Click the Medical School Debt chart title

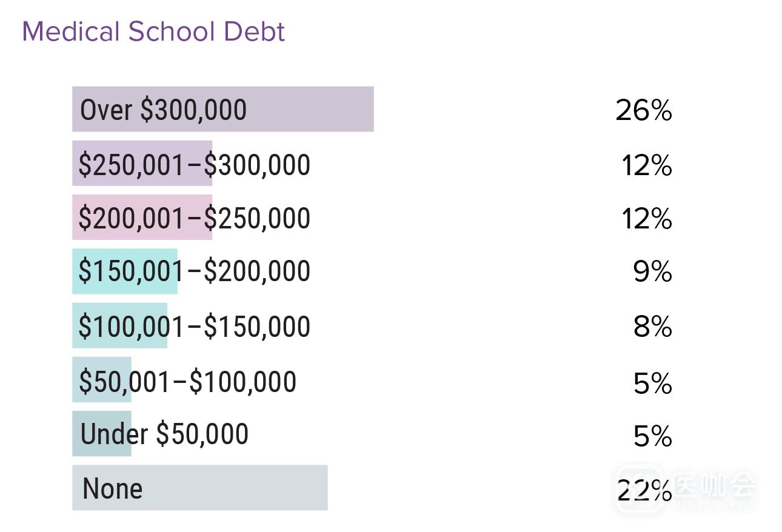153,32
